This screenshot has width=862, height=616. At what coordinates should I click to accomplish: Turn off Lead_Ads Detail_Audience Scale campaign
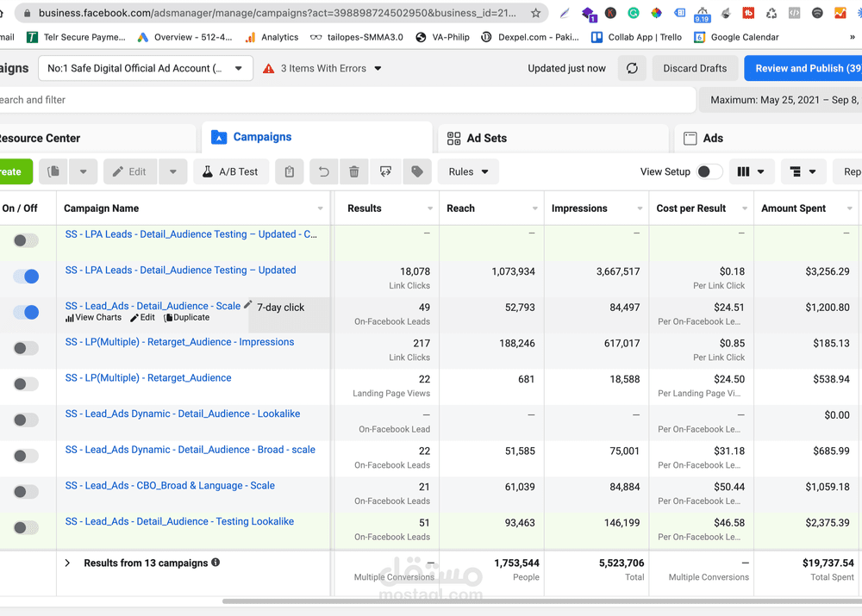pyautogui.click(x=26, y=312)
